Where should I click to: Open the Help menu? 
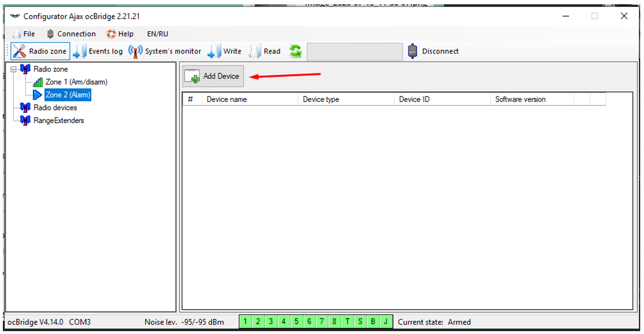point(120,34)
